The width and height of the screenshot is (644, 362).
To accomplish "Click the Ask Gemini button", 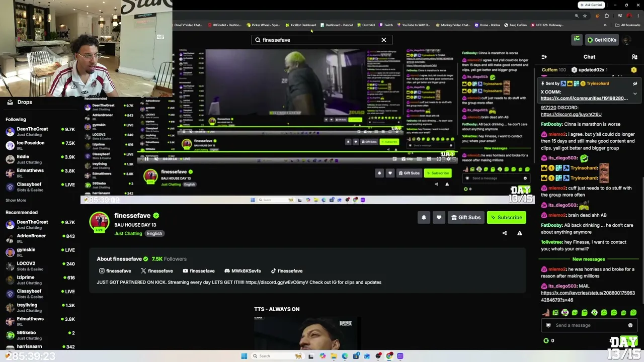I will [x=591, y=5].
